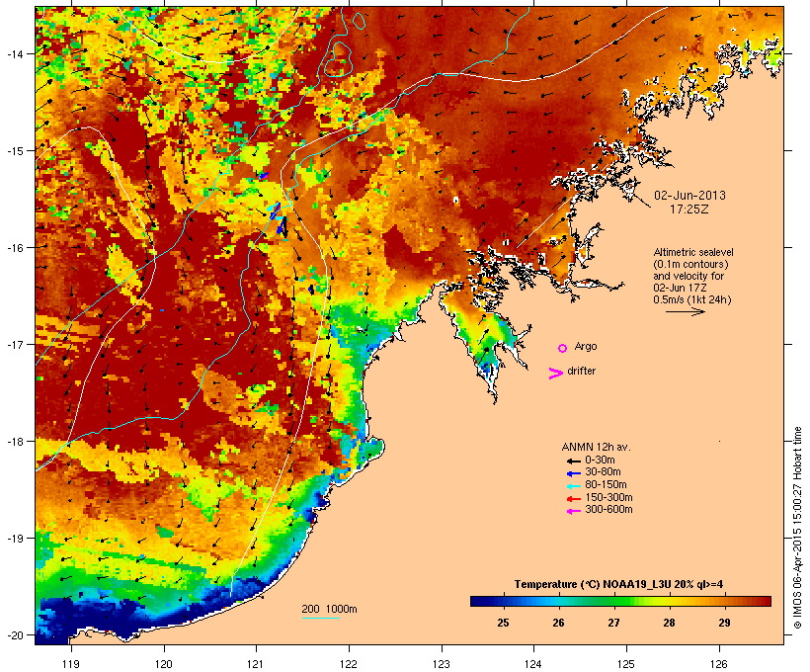This screenshot has width=810, height=672.
Task: Click the -18 latitude axis label
Action: coord(14,442)
